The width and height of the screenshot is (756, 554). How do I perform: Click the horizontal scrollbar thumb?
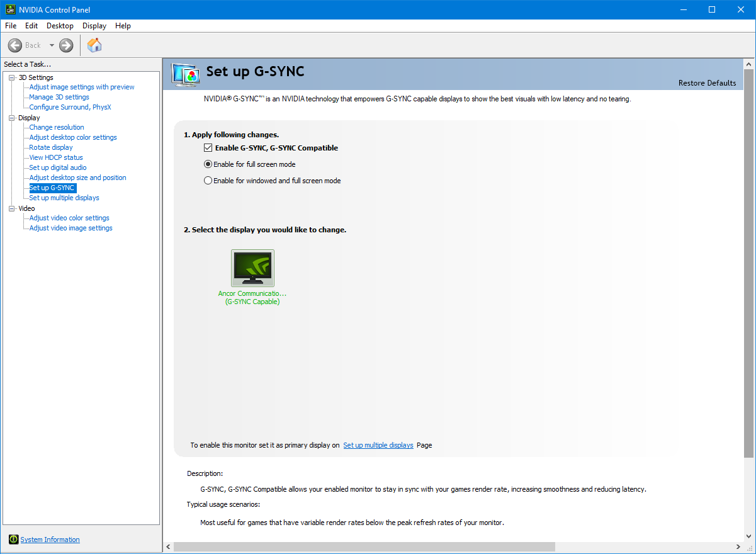coord(364,546)
